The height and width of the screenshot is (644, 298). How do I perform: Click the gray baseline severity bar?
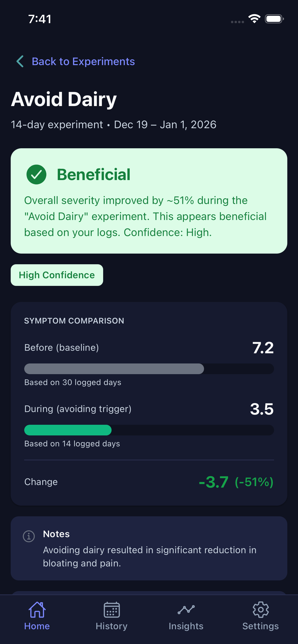[114, 369]
